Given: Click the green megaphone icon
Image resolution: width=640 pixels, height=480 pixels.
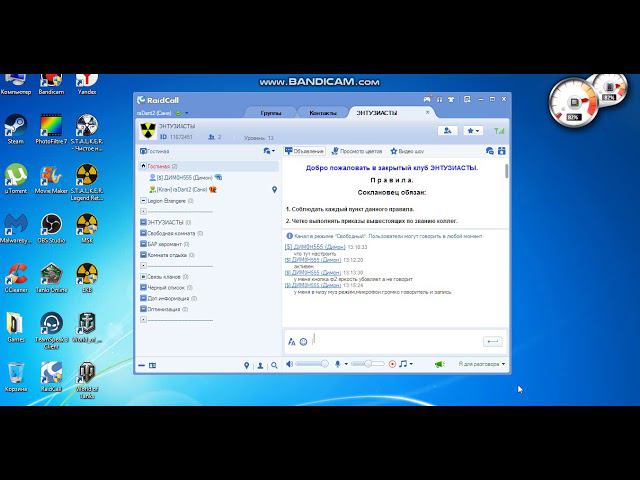Looking at the screenshot, I should tap(439, 364).
